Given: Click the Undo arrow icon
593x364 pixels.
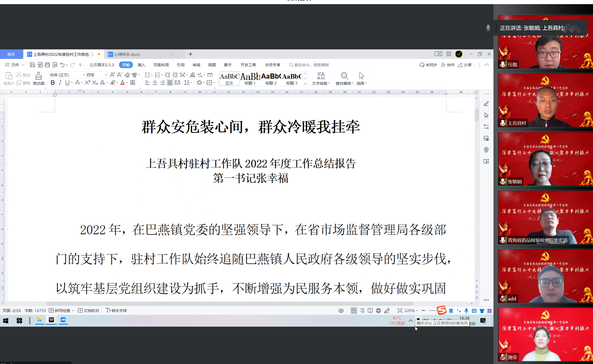Looking at the screenshot, I should click(62, 65).
